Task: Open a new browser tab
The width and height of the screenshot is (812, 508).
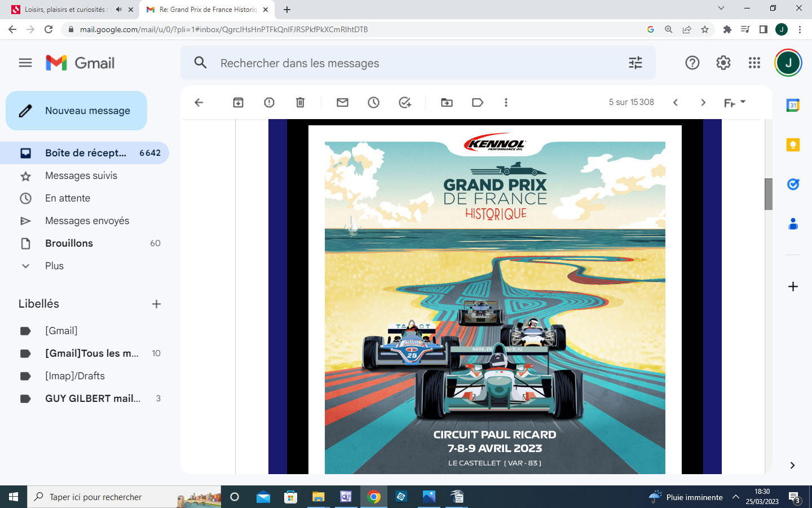Action: [287, 10]
